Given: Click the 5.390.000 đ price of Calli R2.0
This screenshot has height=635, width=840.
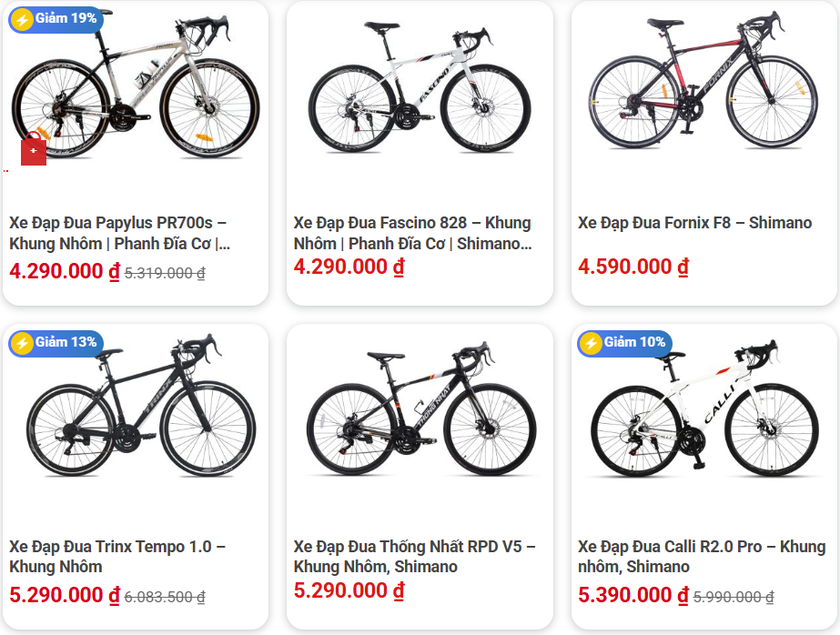Looking at the screenshot, I should [x=633, y=596].
